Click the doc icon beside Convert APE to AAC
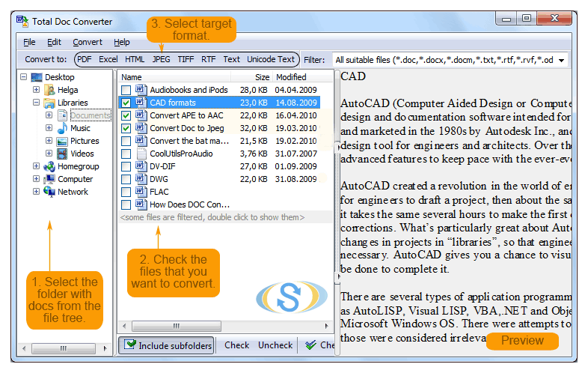The width and height of the screenshot is (588, 373). point(141,115)
